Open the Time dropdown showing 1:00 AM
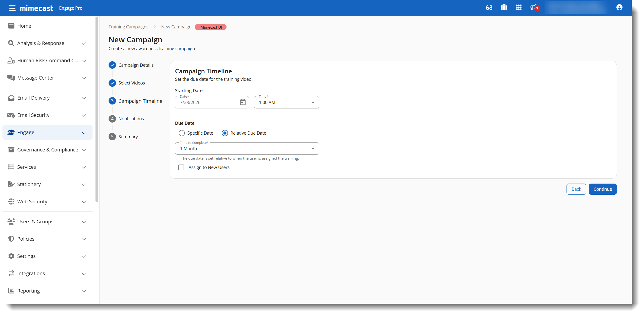This screenshot has height=316, width=644. (x=286, y=102)
